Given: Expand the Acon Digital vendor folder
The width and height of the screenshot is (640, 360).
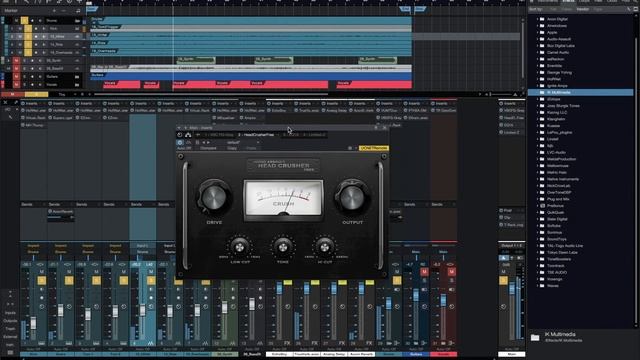Looking at the screenshot, I should click(x=538, y=19).
